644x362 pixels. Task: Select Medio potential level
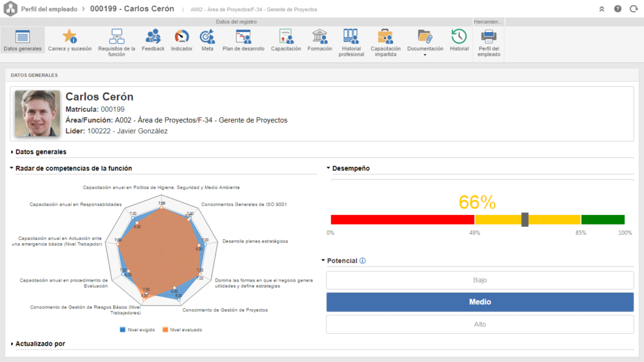480,302
